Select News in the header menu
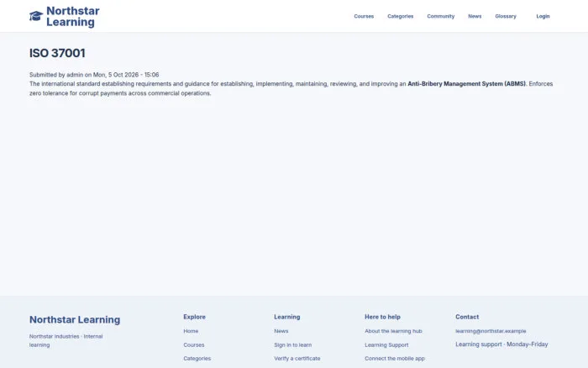Screen dimensions: 588x368 coord(475,16)
